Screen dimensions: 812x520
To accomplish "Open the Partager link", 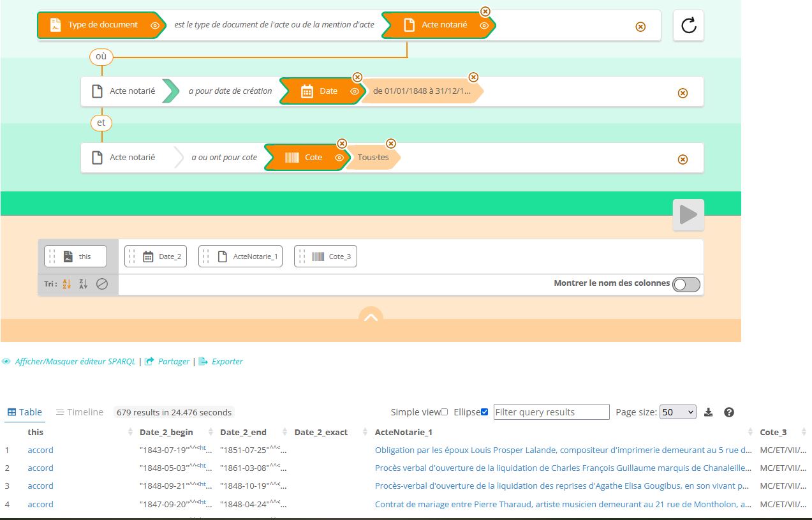I will point(173,361).
